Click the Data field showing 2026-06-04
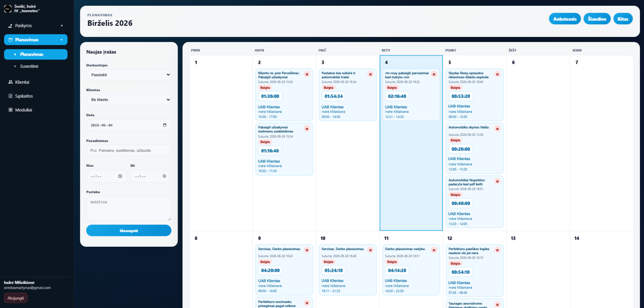644x308 pixels. tap(129, 125)
